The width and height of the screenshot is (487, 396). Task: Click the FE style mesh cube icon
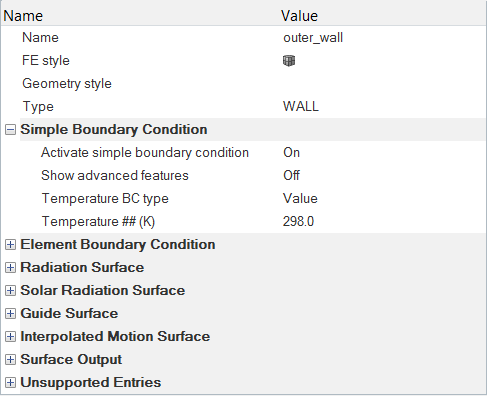[289, 61]
